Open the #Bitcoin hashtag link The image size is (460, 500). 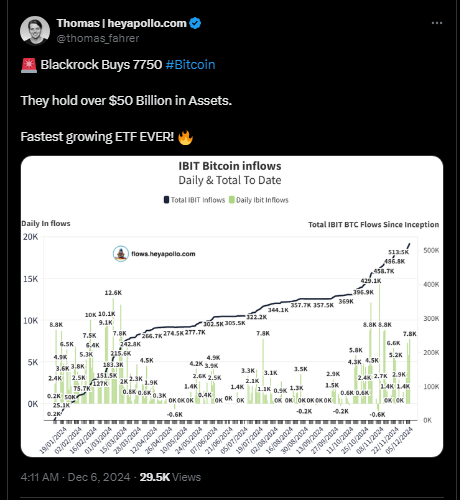190,65
